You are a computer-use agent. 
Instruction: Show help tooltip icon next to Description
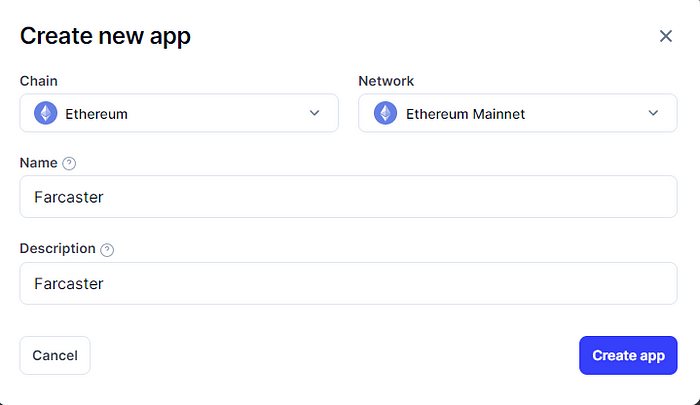click(x=107, y=250)
